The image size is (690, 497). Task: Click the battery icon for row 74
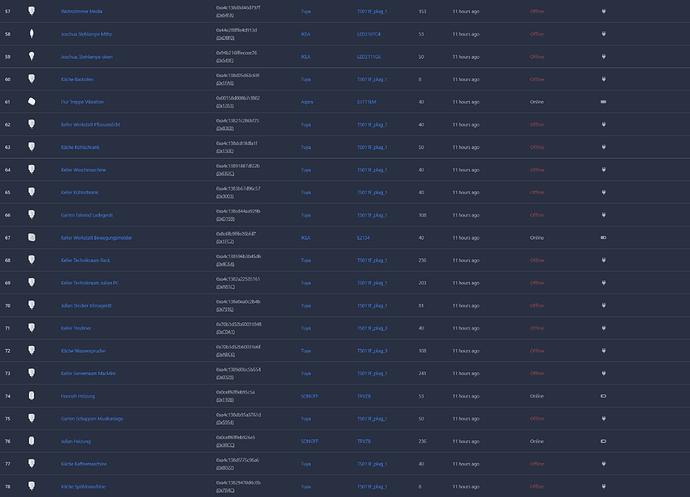[x=603, y=396]
